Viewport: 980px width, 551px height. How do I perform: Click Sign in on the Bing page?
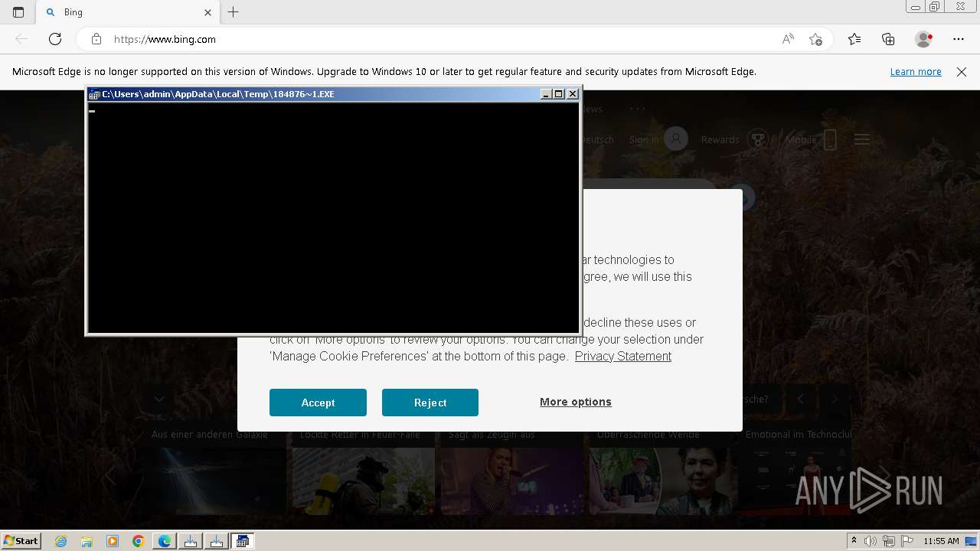tap(644, 139)
